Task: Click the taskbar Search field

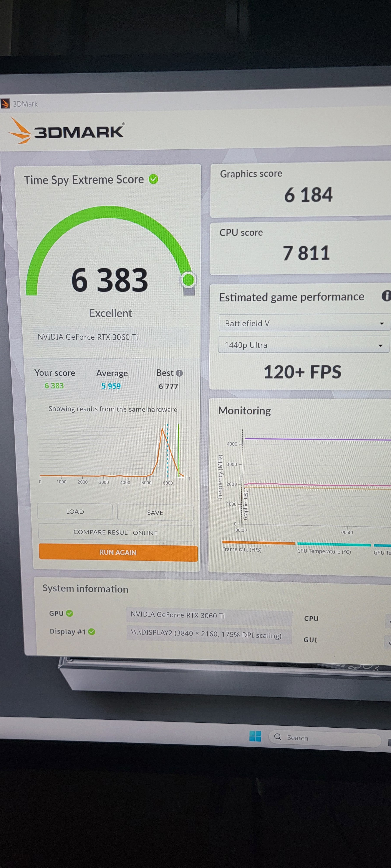Action: pyautogui.click(x=325, y=738)
